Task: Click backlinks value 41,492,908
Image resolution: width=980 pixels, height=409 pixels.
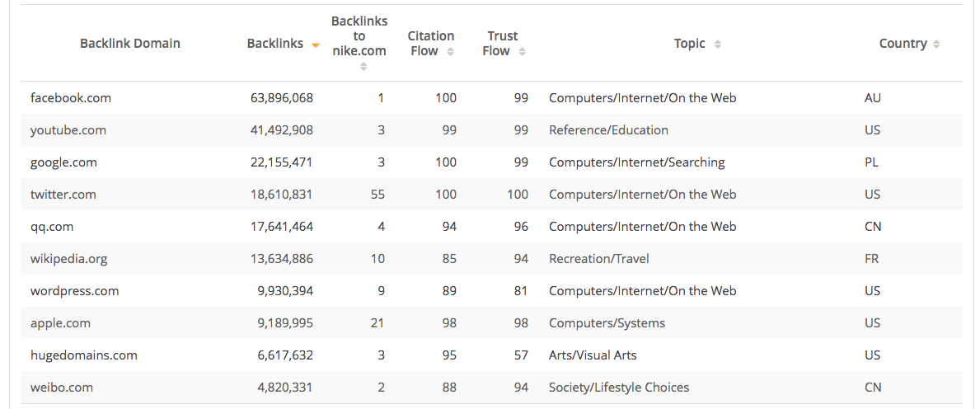Action: (x=281, y=130)
